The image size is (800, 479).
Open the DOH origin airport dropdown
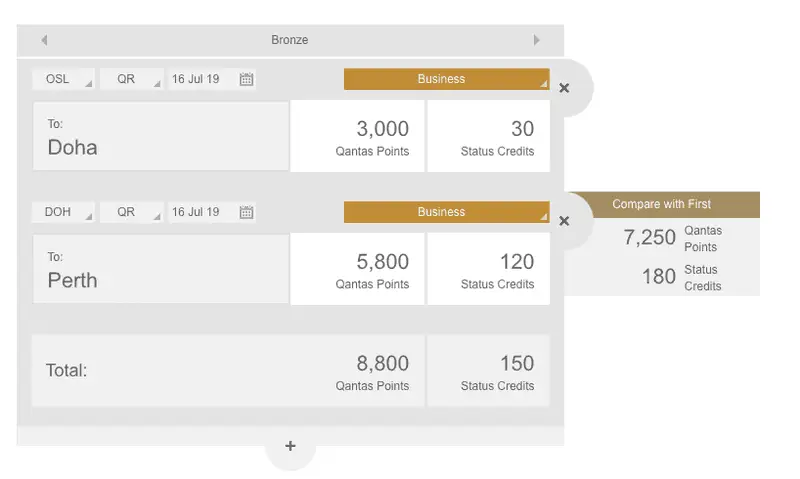(x=64, y=212)
